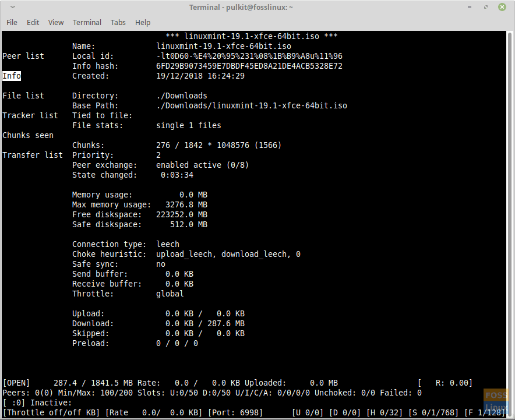Open the Help menu
Screen dimensions: 515x420
tap(143, 22)
